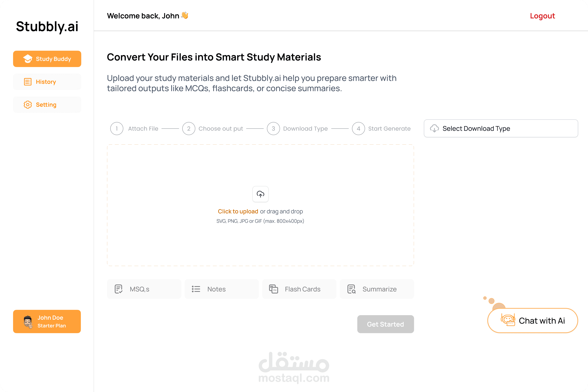Click the Get Started button
The height and width of the screenshot is (392, 588).
tap(385, 324)
